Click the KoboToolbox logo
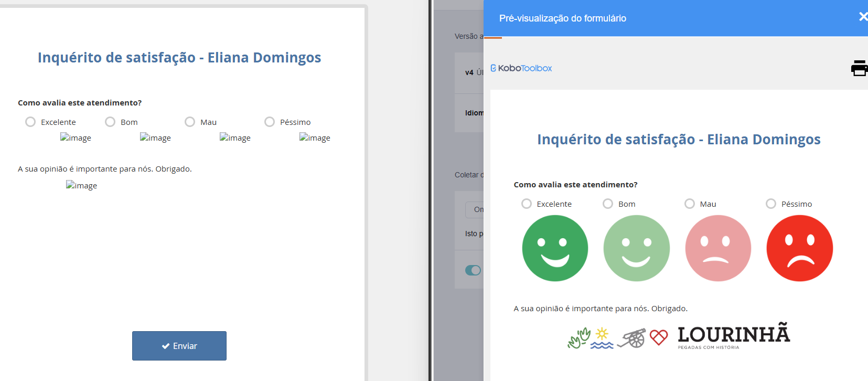Screen dimensions: 868x381 pyautogui.click(x=521, y=68)
